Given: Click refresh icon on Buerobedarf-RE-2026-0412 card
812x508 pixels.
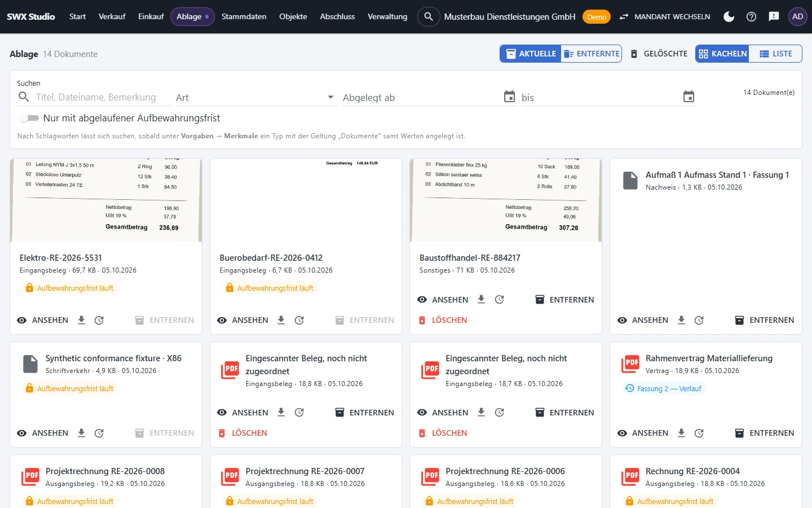Looking at the screenshot, I should coord(299,320).
